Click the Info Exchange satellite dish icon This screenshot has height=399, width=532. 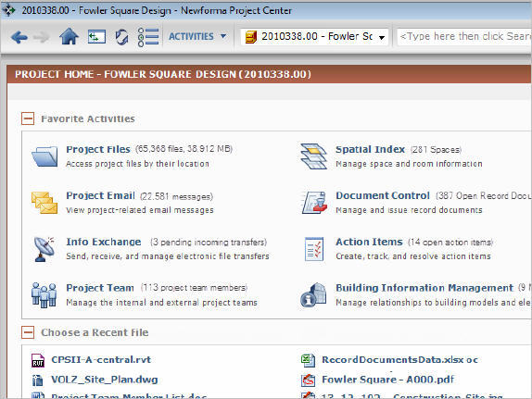tap(44, 249)
